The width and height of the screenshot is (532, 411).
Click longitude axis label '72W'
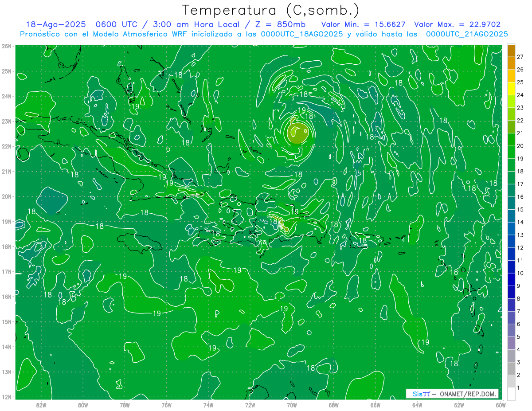click(x=250, y=405)
